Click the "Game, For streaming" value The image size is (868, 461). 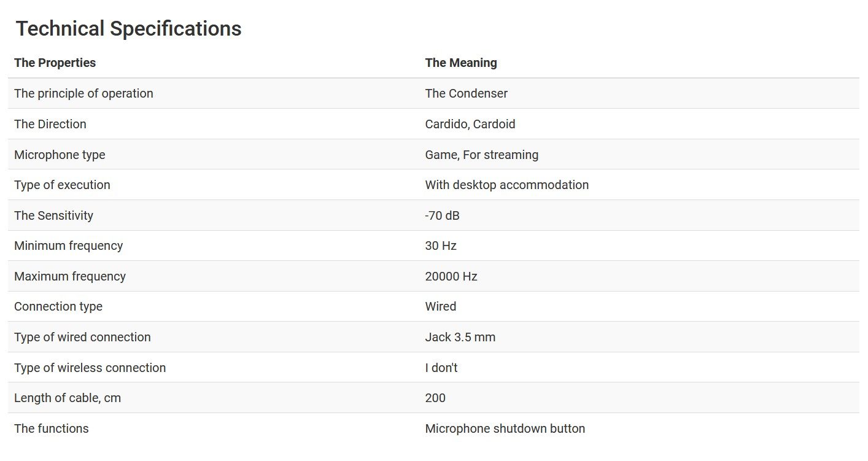coord(481,155)
